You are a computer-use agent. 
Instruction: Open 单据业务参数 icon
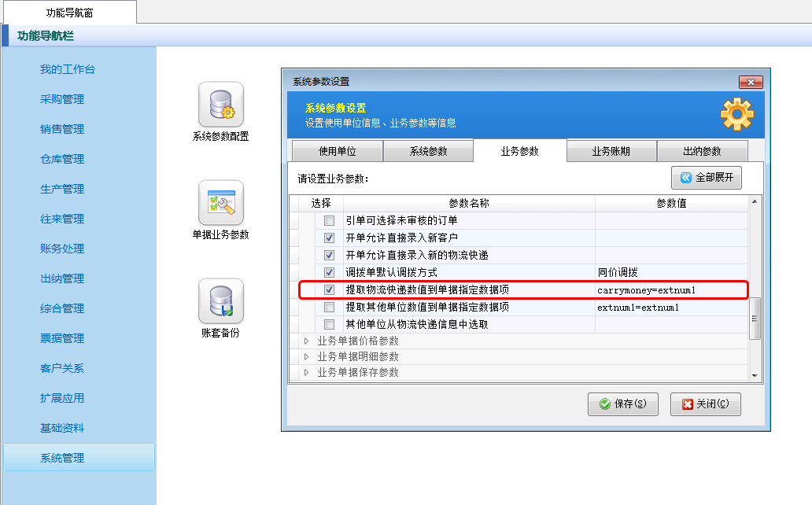(x=220, y=203)
